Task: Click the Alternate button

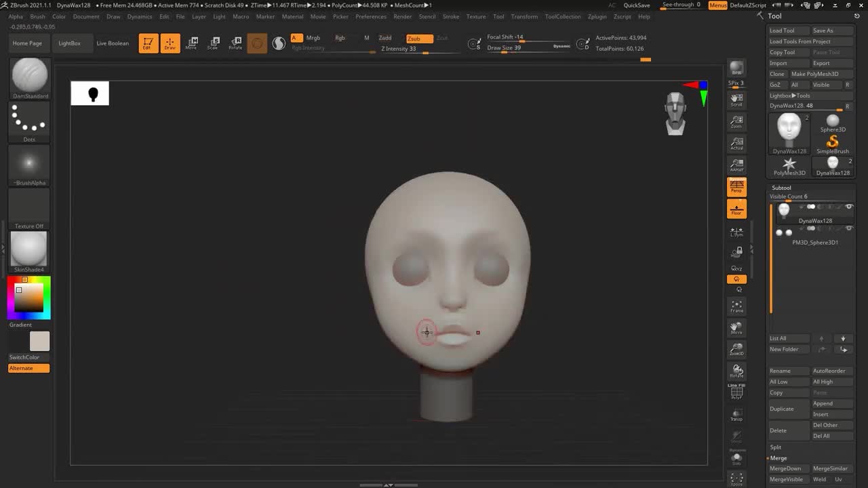Action: coord(29,368)
